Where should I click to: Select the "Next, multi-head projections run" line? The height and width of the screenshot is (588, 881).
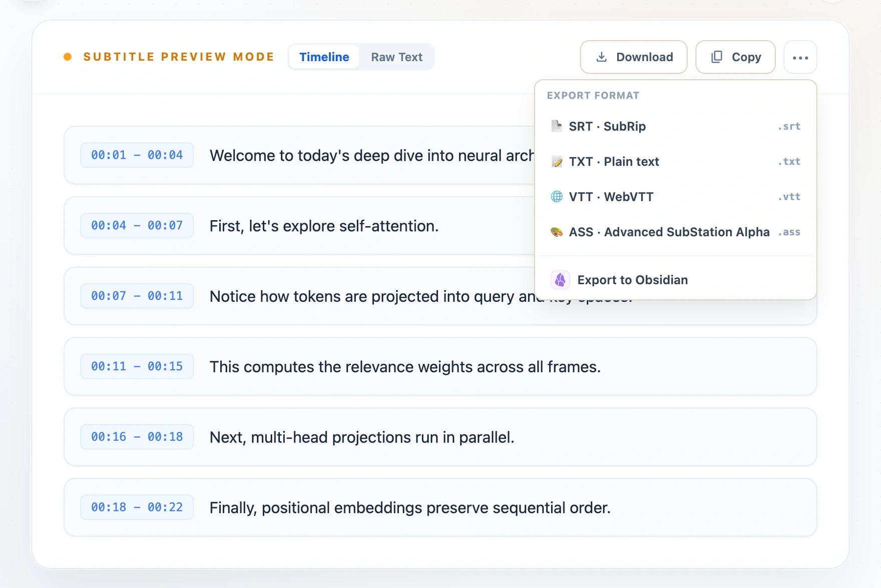tap(441, 437)
